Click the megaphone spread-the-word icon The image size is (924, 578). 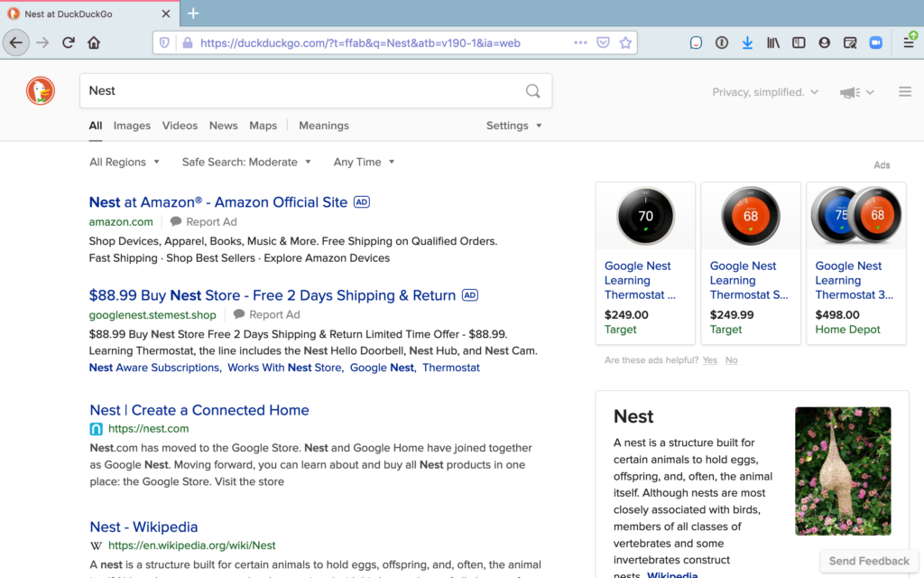(x=850, y=92)
